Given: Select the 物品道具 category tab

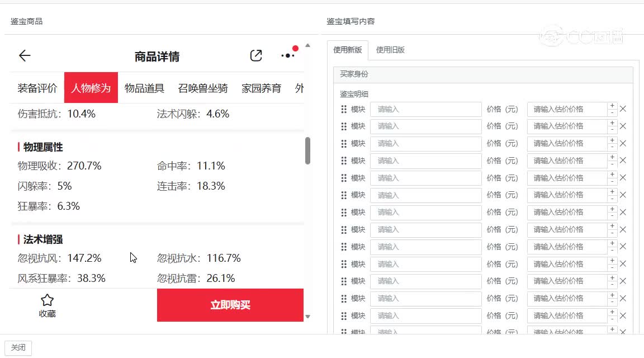Looking at the screenshot, I should 144,88.
